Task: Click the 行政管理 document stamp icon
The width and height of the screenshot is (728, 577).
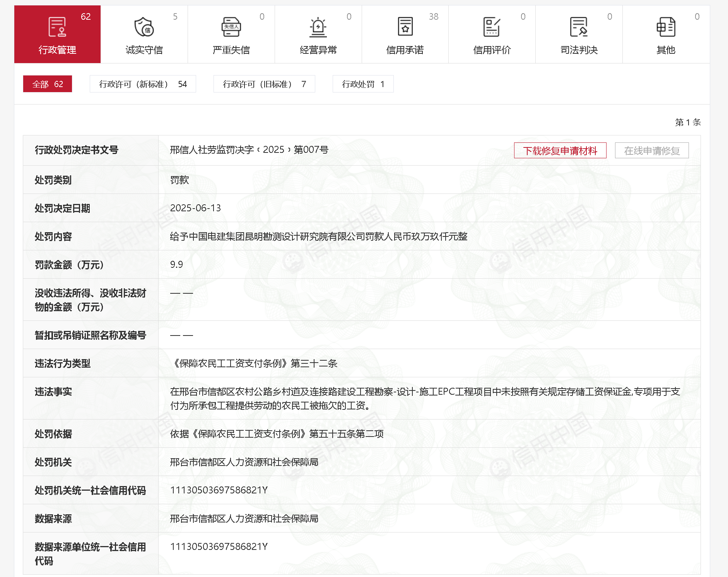Action: coord(57,27)
